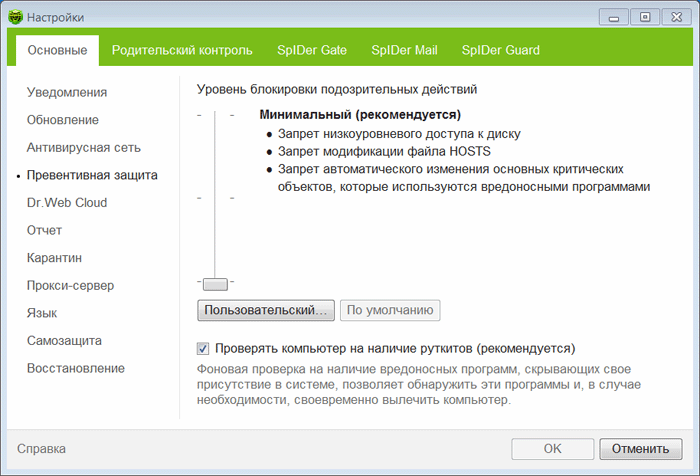The height and width of the screenshot is (476, 700).
Task: Open the SpIDer Gate tab
Action: [312, 50]
